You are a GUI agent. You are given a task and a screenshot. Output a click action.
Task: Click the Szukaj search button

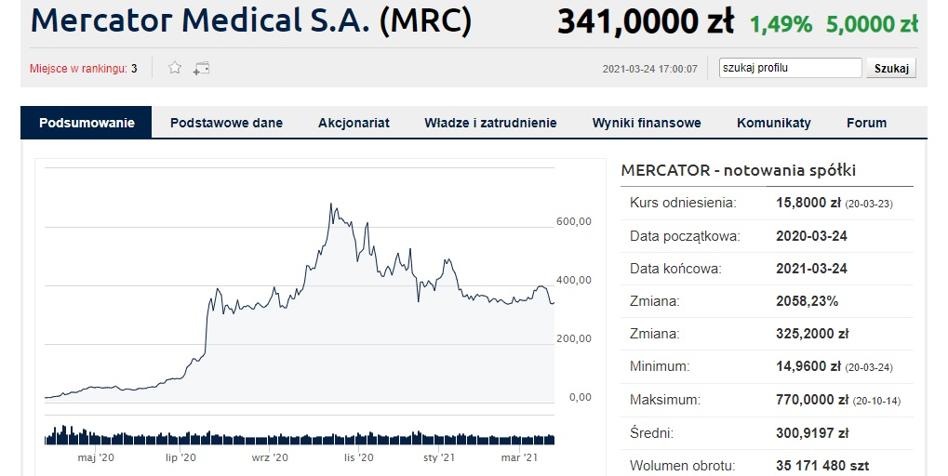coord(891,68)
